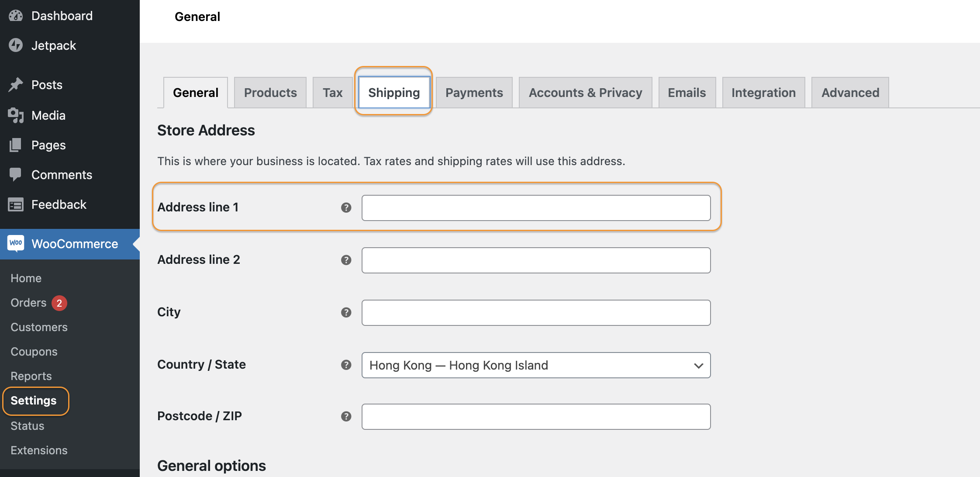Viewport: 980px width, 477px height.
Task: Click the Woo logo icon
Action: click(16, 243)
